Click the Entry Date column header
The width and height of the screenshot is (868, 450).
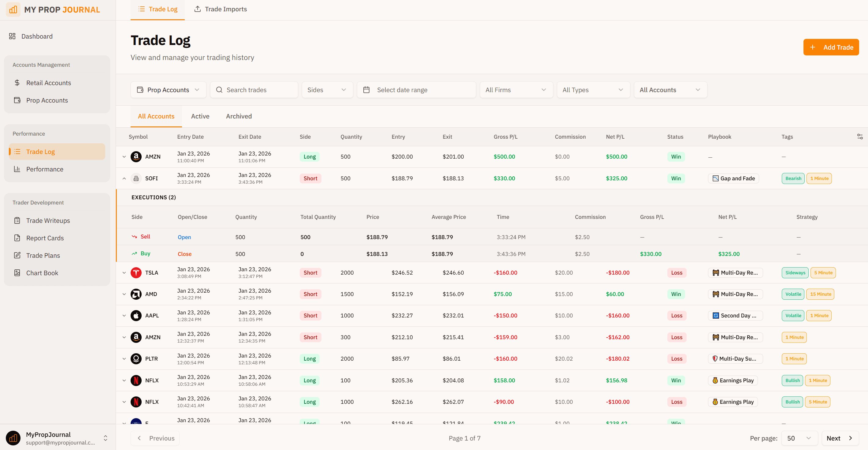click(190, 137)
